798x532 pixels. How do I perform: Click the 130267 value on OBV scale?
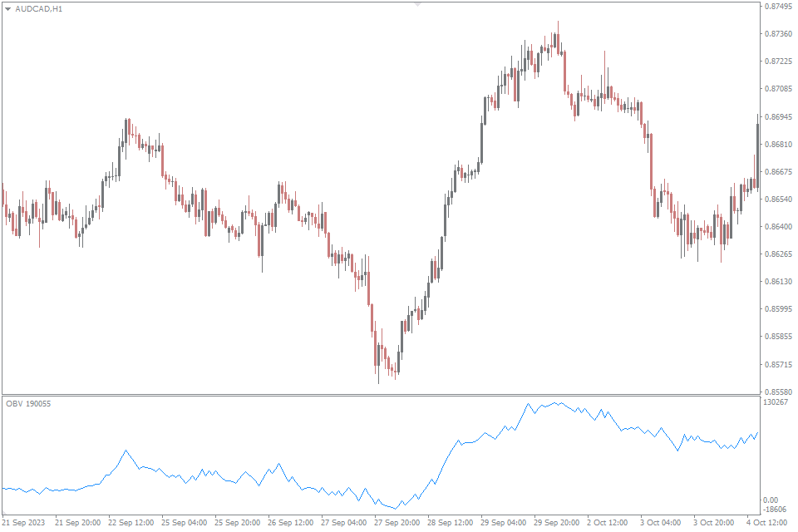click(776, 402)
